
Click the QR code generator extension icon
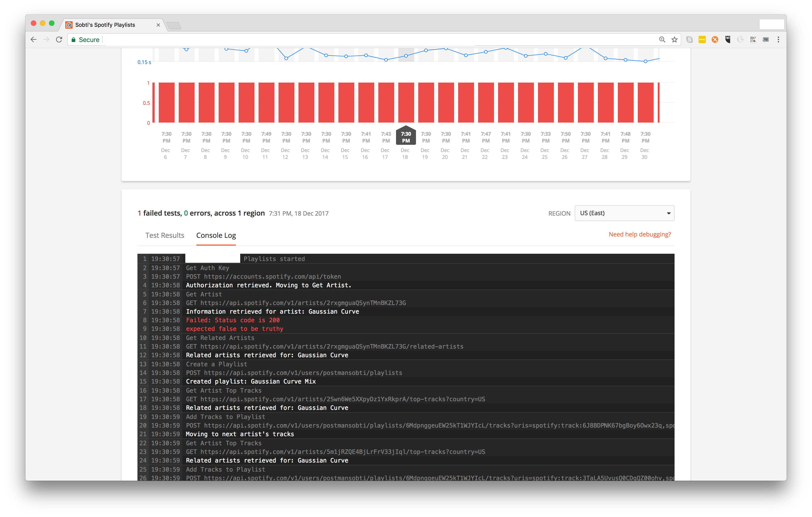(753, 40)
